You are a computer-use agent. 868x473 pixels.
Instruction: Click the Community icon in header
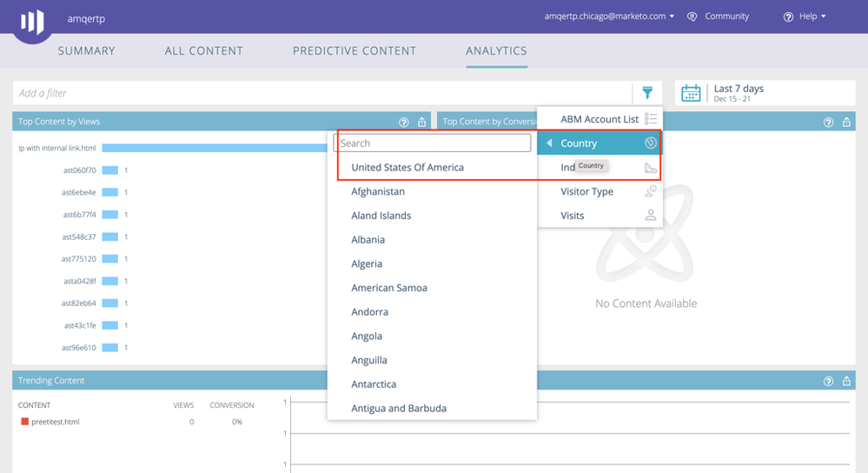[692, 17]
